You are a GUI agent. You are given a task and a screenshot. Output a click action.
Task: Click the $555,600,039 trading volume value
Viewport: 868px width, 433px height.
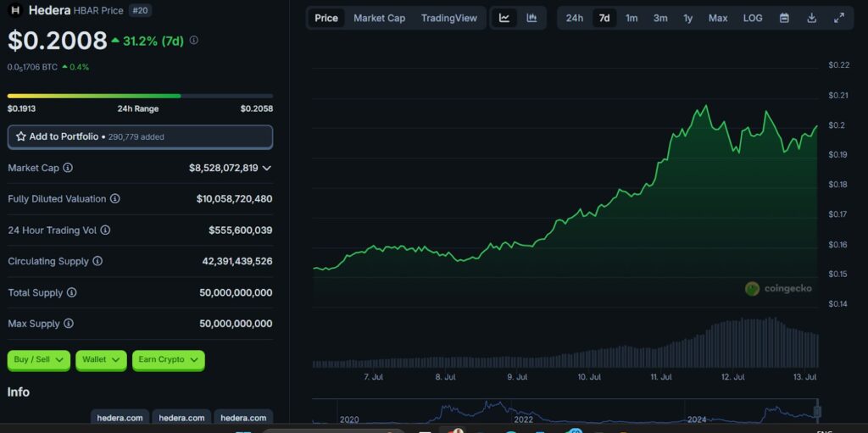(240, 230)
